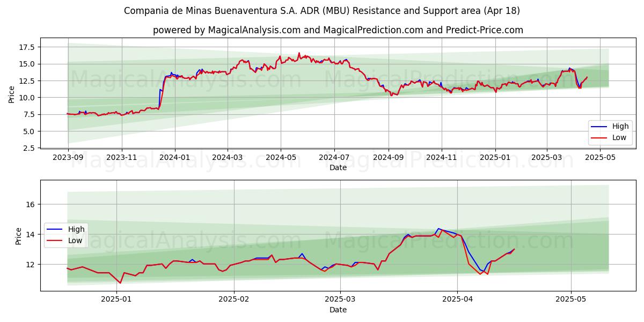The height and width of the screenshot is (322, 644).
Task: Click the 2025-05 label on top chart
Action: (x=601, y=158)
